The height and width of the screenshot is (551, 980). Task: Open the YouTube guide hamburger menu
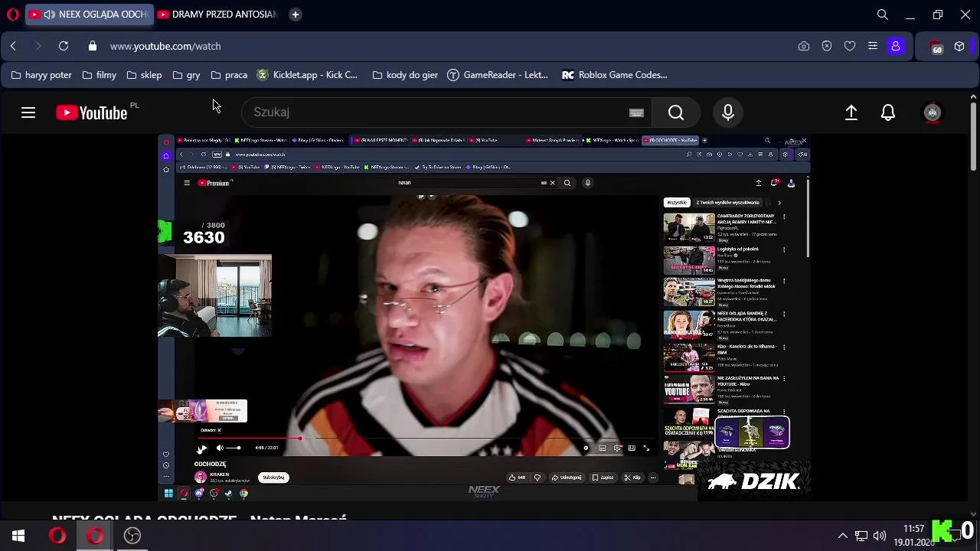(28, 112)
